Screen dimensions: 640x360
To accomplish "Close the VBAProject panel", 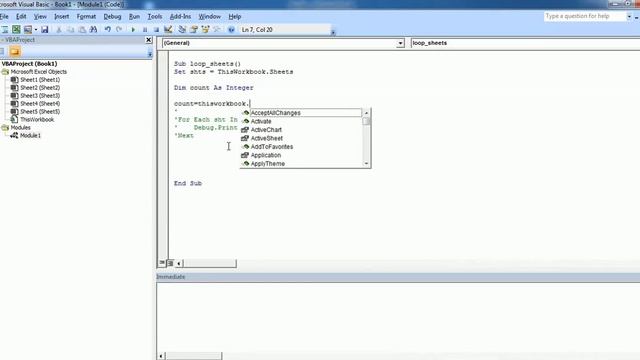I will pyautogui.click(x=149, y=40).
